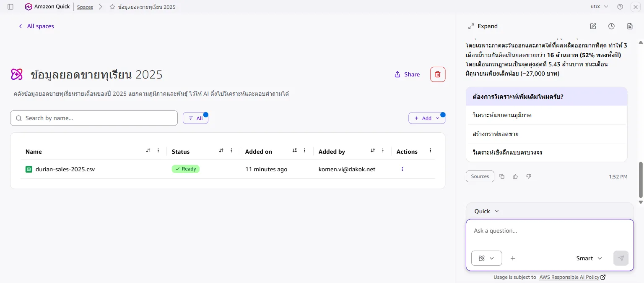Open chat history clock icon
This screenshot has height=283, width=644.
coord(611,26)
